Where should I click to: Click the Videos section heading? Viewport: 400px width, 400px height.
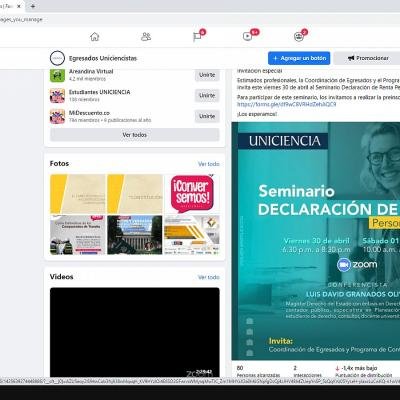pos(61,277)
